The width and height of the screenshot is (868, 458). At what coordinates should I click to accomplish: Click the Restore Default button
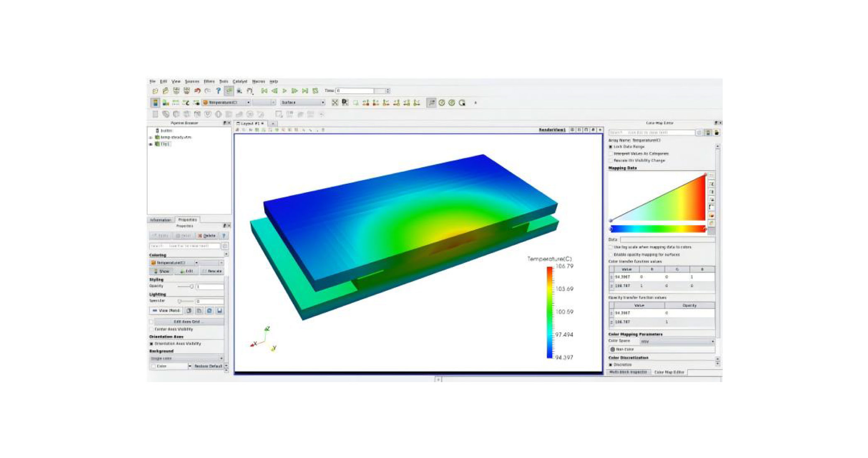point(208,366)
